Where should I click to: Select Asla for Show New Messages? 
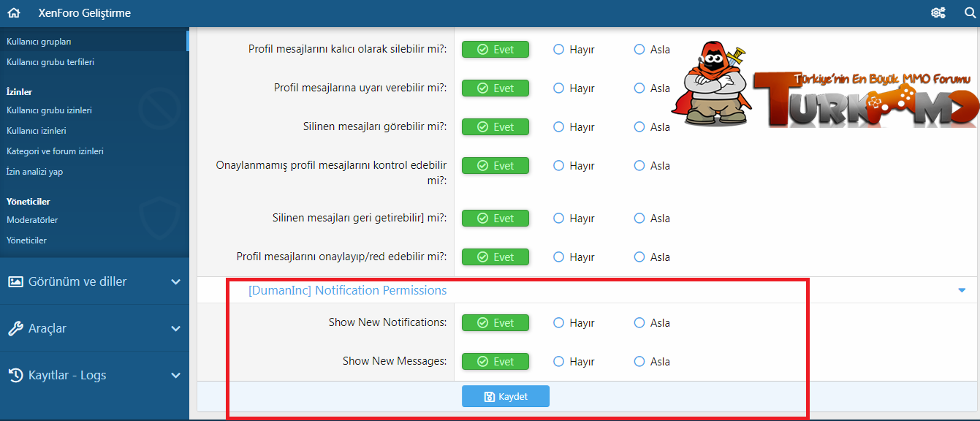(x=652, y=362)
